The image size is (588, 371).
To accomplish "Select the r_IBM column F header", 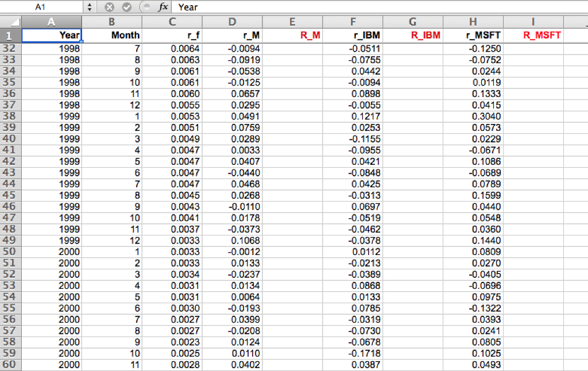I will pyautogui.click(x=353, y=21).
